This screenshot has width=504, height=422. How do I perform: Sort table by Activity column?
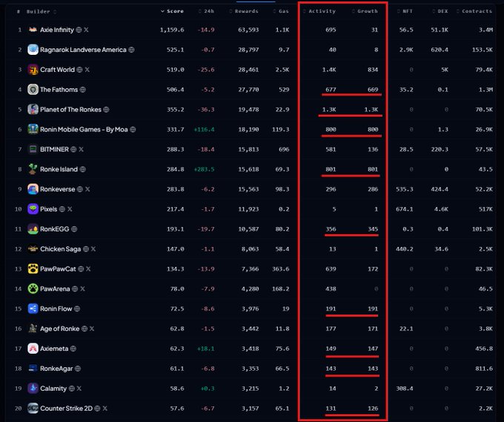319,11
